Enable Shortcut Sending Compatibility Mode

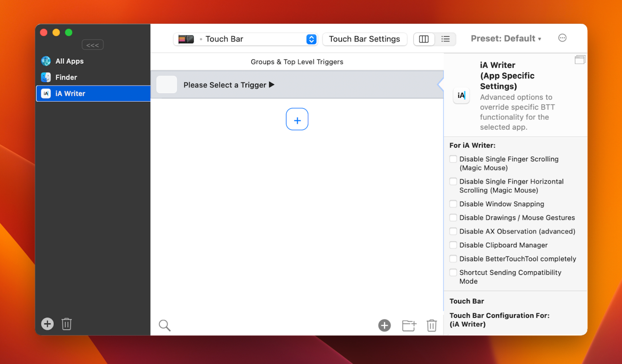click(x=453, y=272)
